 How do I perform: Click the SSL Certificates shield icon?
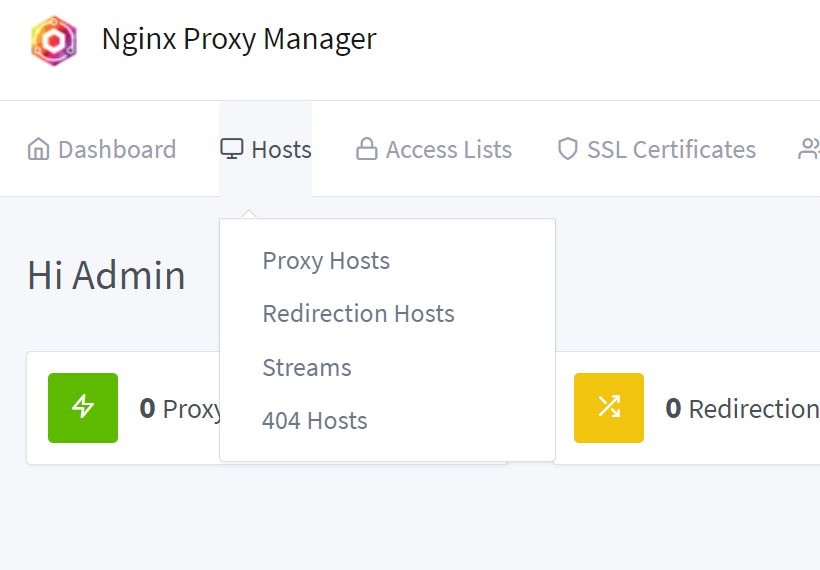568,150
